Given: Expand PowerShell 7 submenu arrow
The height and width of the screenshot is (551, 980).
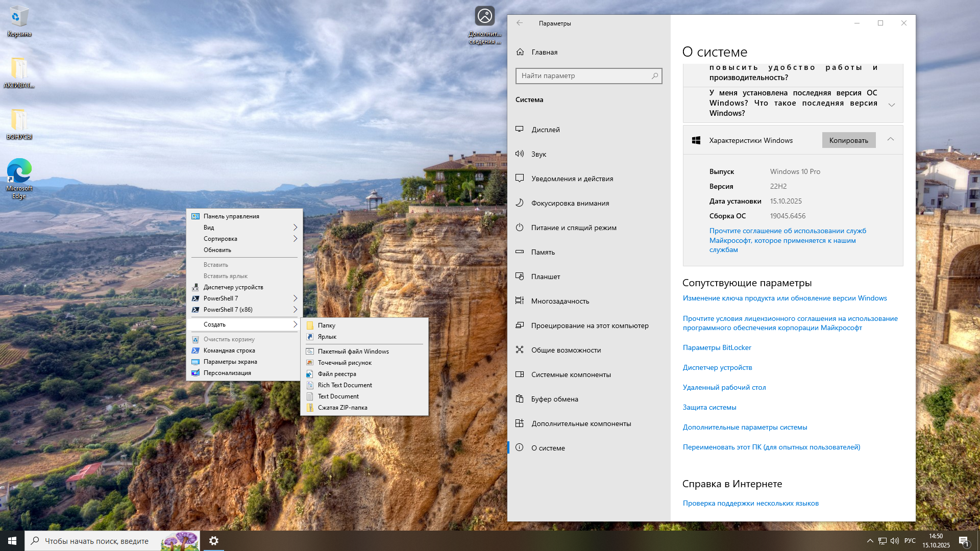Looking at the screenshot, I should click(295, 298).
